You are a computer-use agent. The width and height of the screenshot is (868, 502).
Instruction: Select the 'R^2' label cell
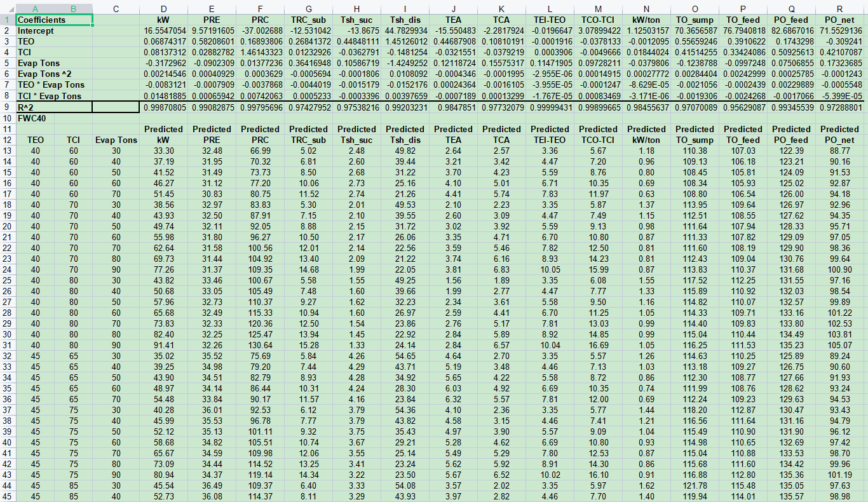(x=55, y=107)
